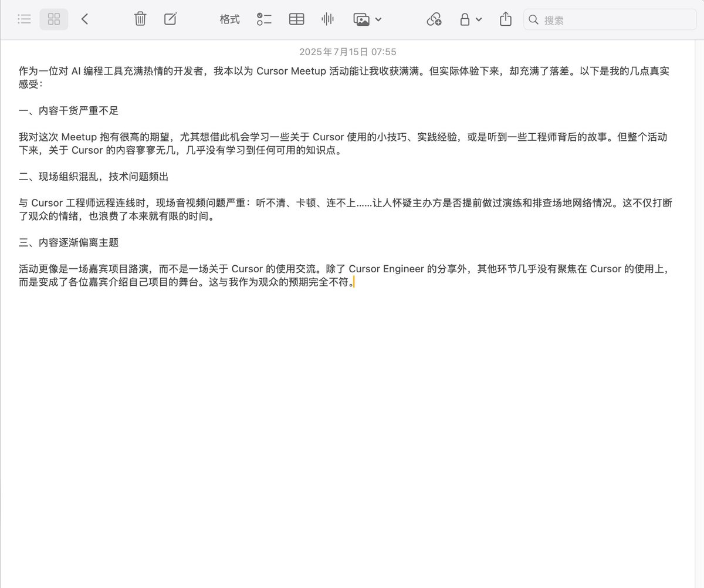Click the words Cursor Meetup 活动 in first paragraph
This screenshot has height=588, width=704.
302,72
